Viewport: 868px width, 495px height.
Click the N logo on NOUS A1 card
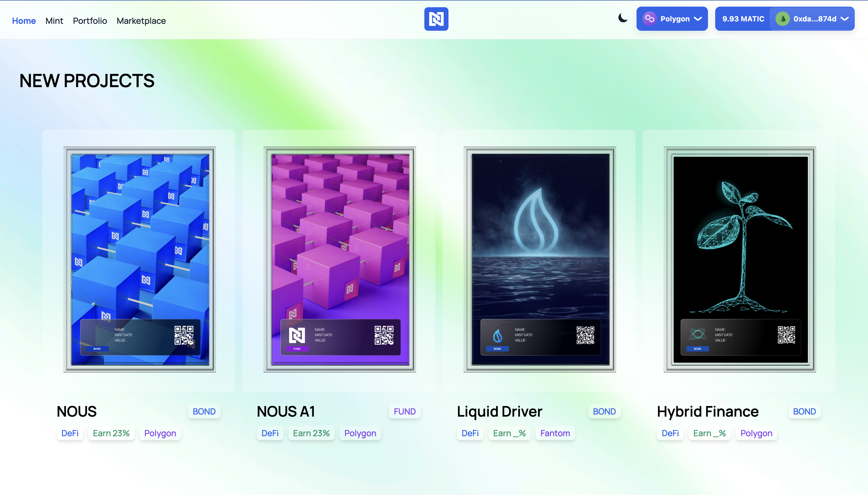click(x=297, y=335)
